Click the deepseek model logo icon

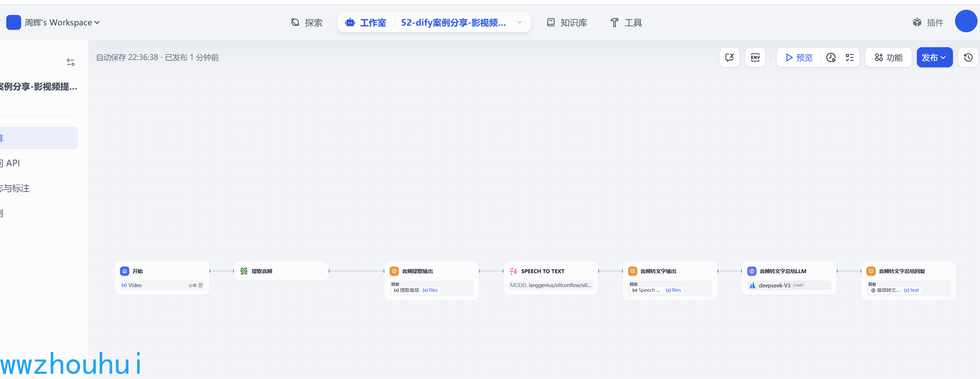752,285
